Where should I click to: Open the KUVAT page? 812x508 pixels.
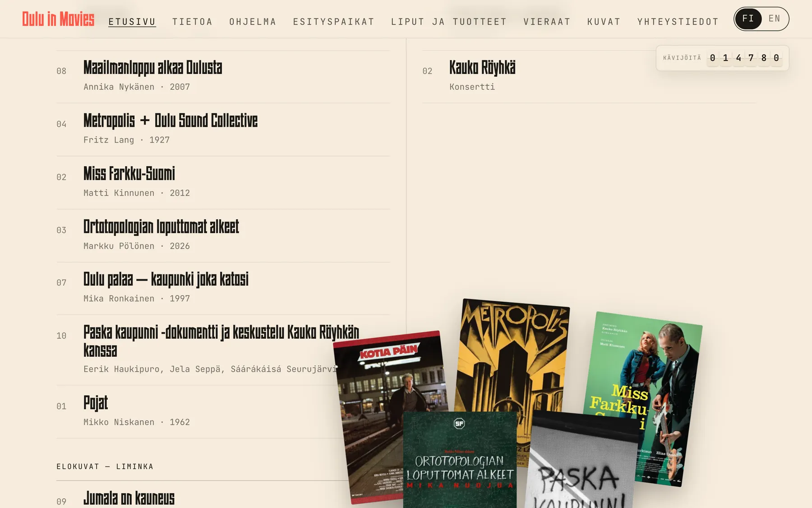coord(604,22)
